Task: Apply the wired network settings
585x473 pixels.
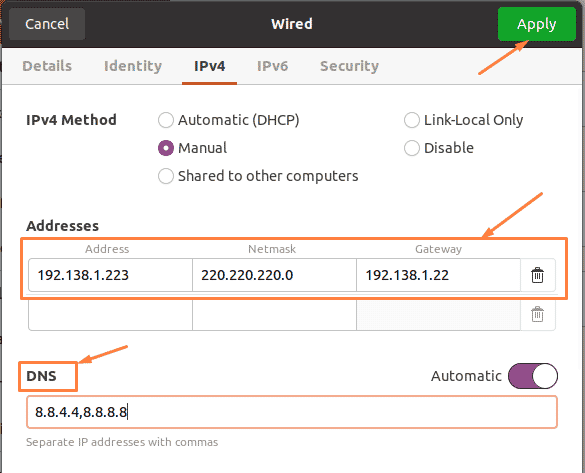Action: 536,24
